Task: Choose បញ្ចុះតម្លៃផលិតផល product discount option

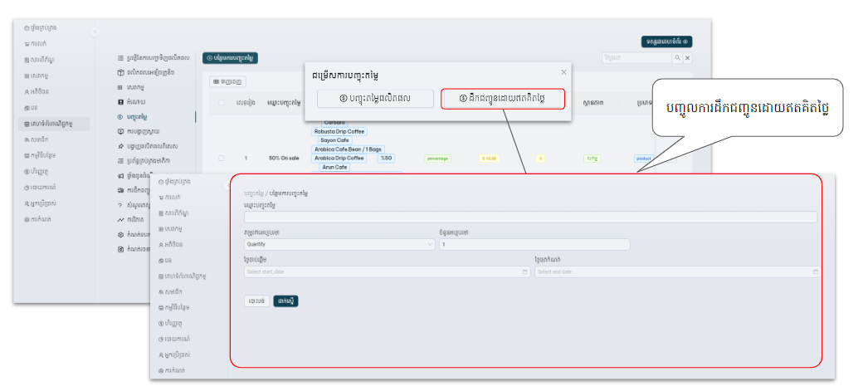Action: (x=375, y=99)
